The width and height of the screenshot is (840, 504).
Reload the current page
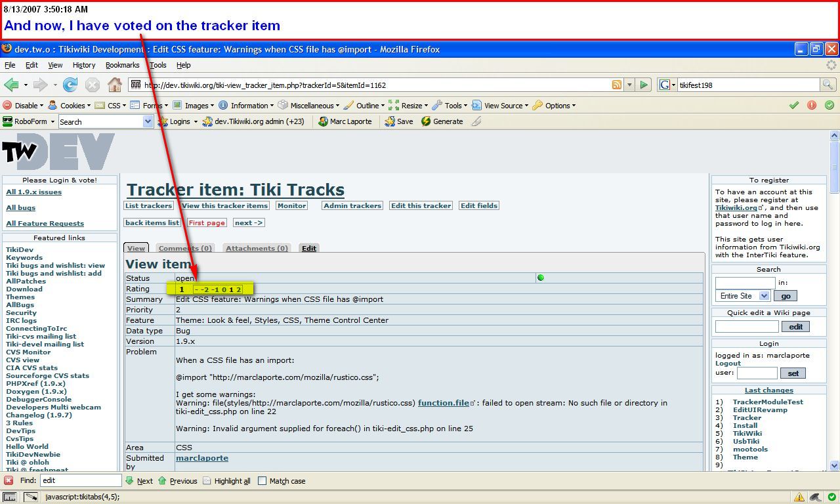70,85
